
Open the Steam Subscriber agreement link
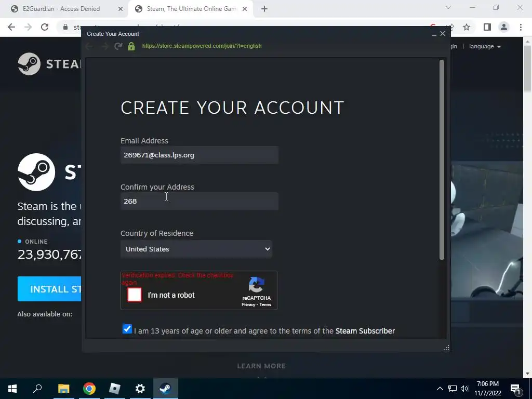click(x=365, y=331)
